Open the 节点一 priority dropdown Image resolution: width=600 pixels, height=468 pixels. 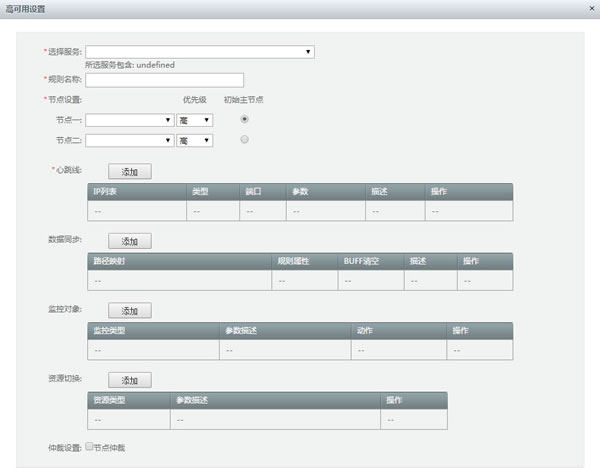point(194,120)
